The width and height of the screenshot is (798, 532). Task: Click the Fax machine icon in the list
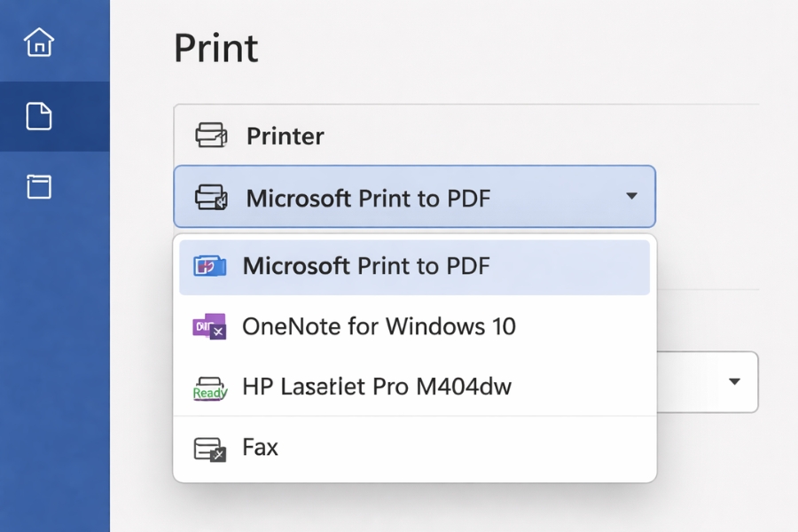click(208, 447)
